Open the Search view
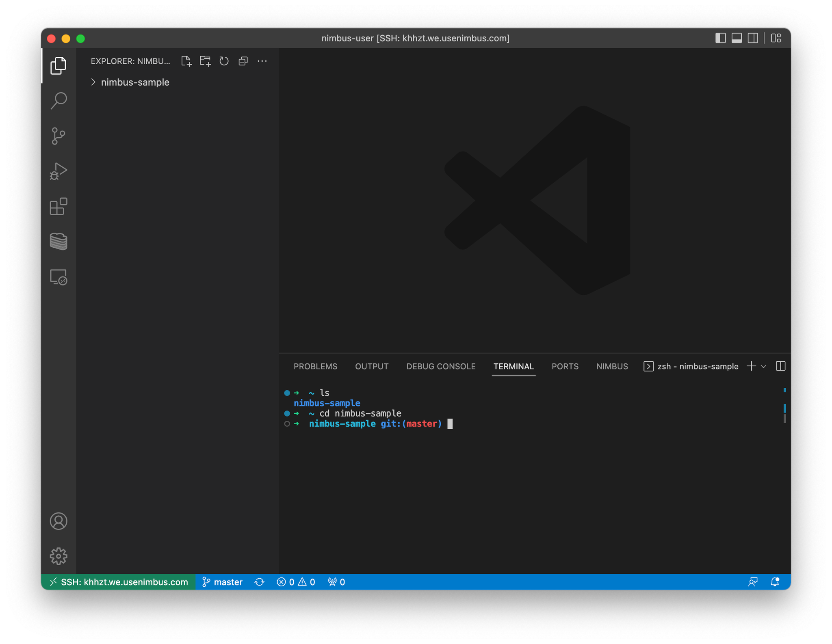Viewport: 832px width, 644px height. tap(58, 101)
